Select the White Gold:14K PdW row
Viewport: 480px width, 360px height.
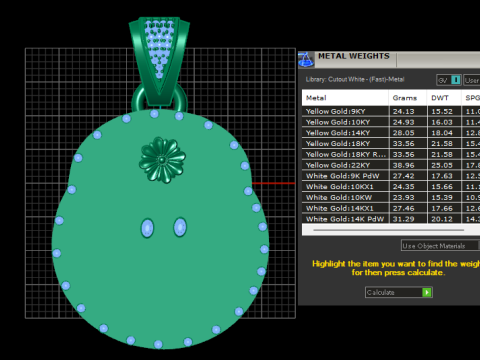click(391, 219)
